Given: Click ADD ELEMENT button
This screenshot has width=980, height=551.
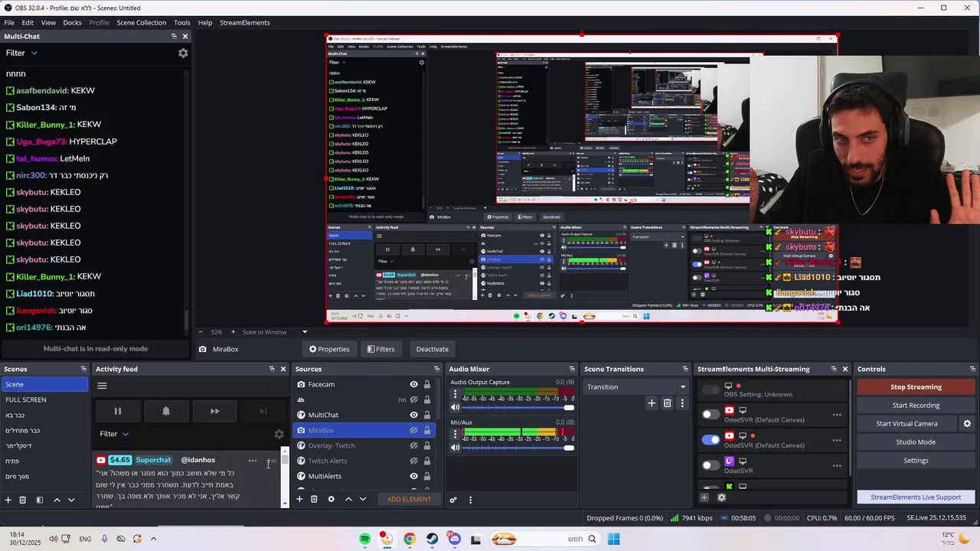Looking at the screenshot, I should 409,499.
